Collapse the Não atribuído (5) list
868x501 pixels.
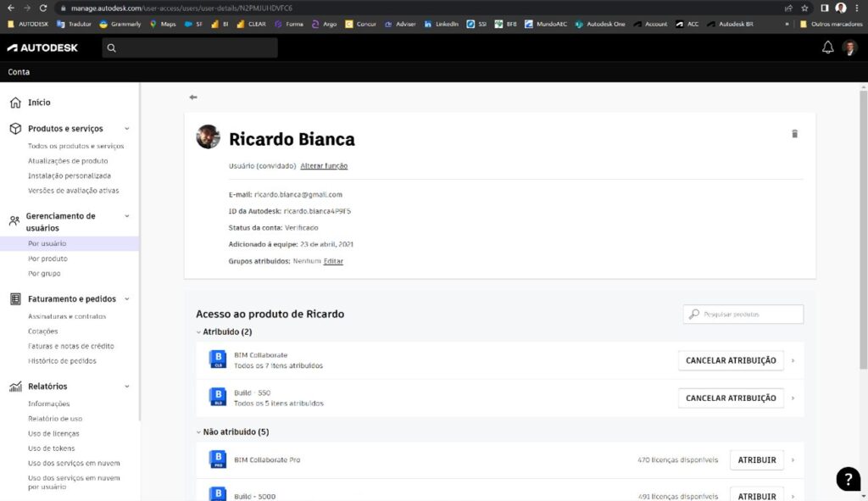(198, 431)
